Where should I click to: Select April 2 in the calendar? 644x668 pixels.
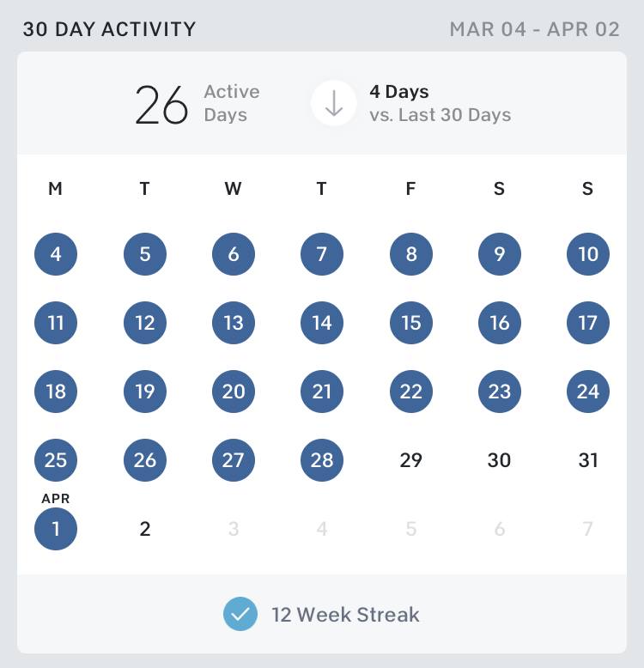coord(145,529)
